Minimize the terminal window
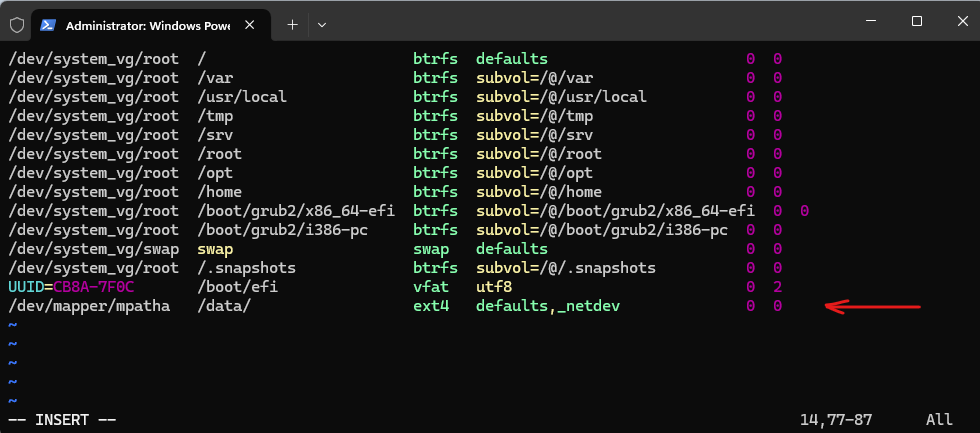This screenshot has height=433, width=980. 871,21
